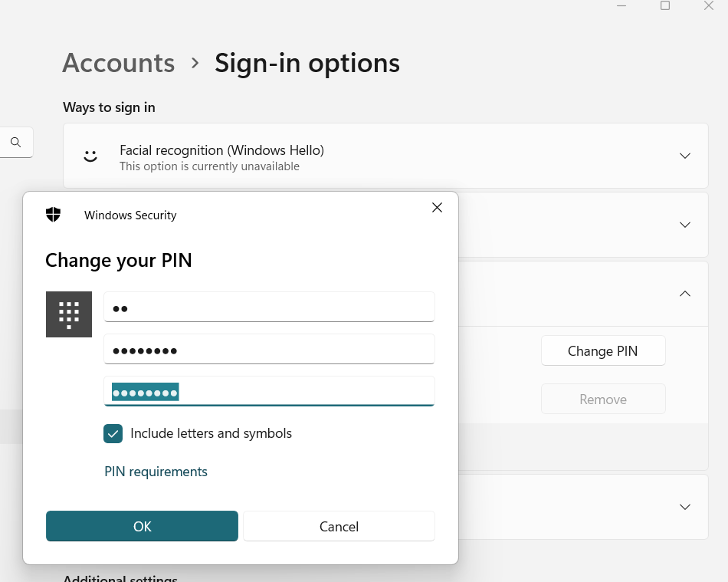Click the Windows Security shield icon
728x582 pixels.
click(54, 215)
